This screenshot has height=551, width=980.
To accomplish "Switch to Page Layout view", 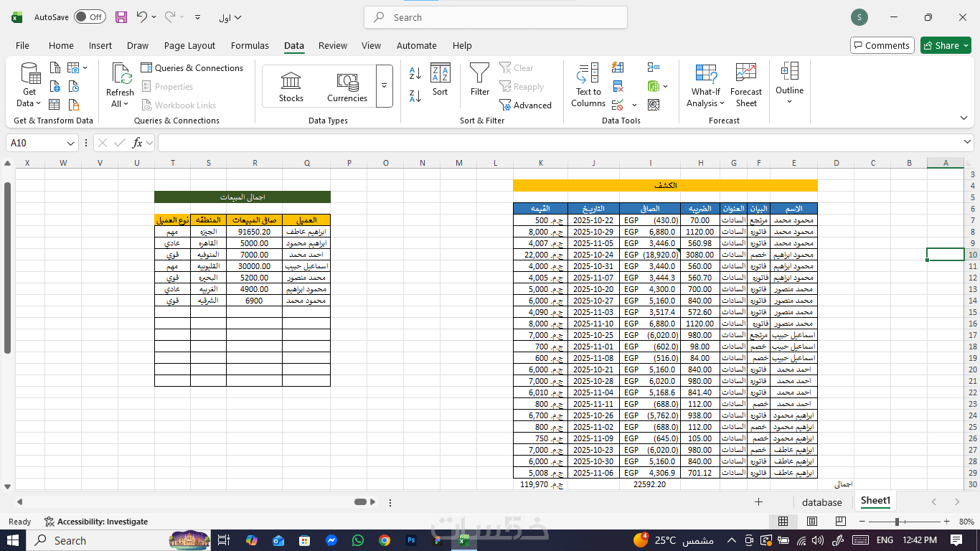I will click(811, 522).
